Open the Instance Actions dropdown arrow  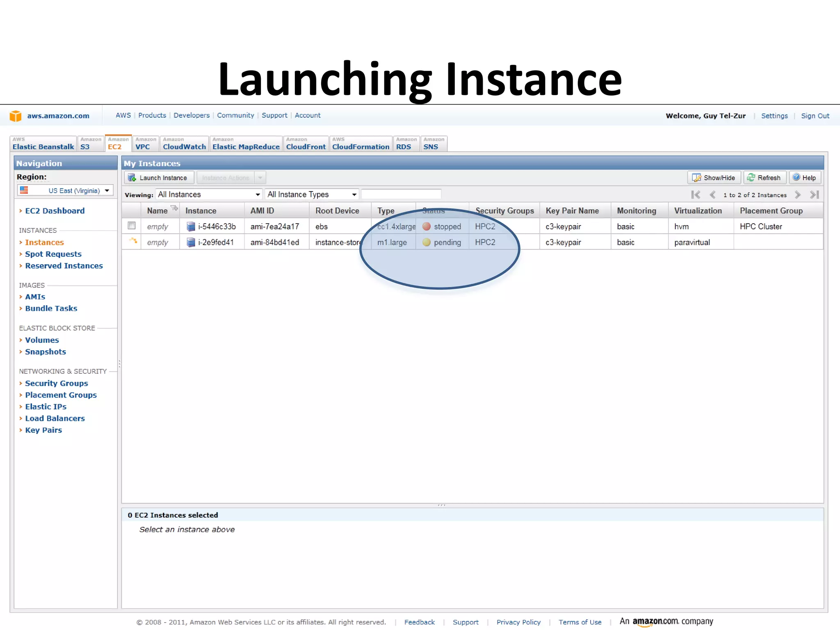coord(260,178)
